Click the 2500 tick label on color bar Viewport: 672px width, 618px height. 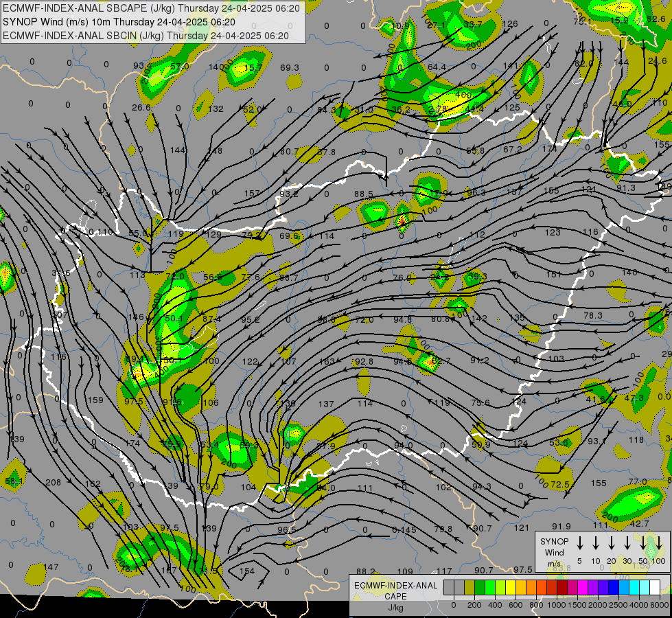click(x=618, y=605)
